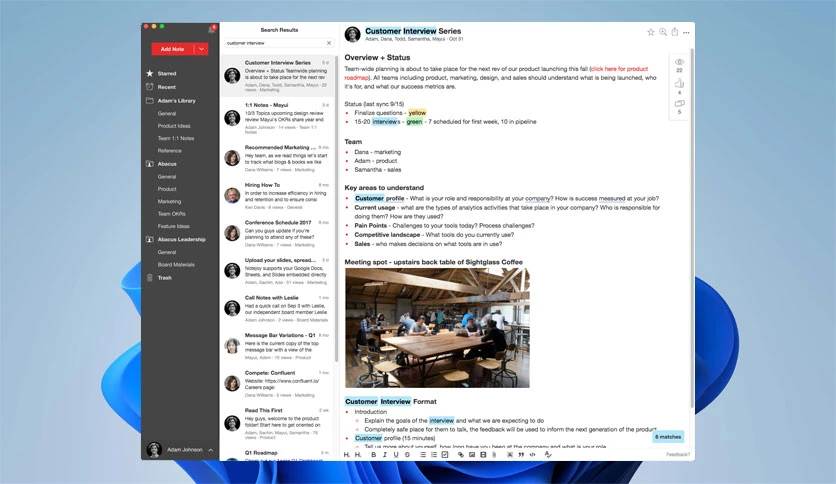This screenshot has height=484, width=836.
Task: Open the more options ellipsis menu
Action: (x=686, y=33)
